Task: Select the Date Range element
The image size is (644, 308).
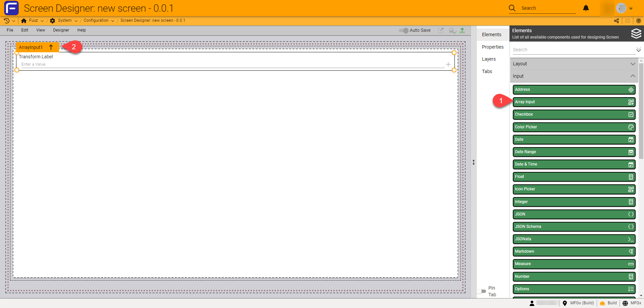Action: 574,152
